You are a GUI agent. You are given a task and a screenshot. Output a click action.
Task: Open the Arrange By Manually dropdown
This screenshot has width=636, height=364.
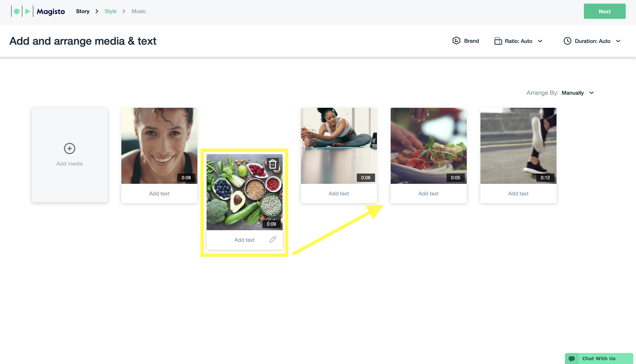578,93
